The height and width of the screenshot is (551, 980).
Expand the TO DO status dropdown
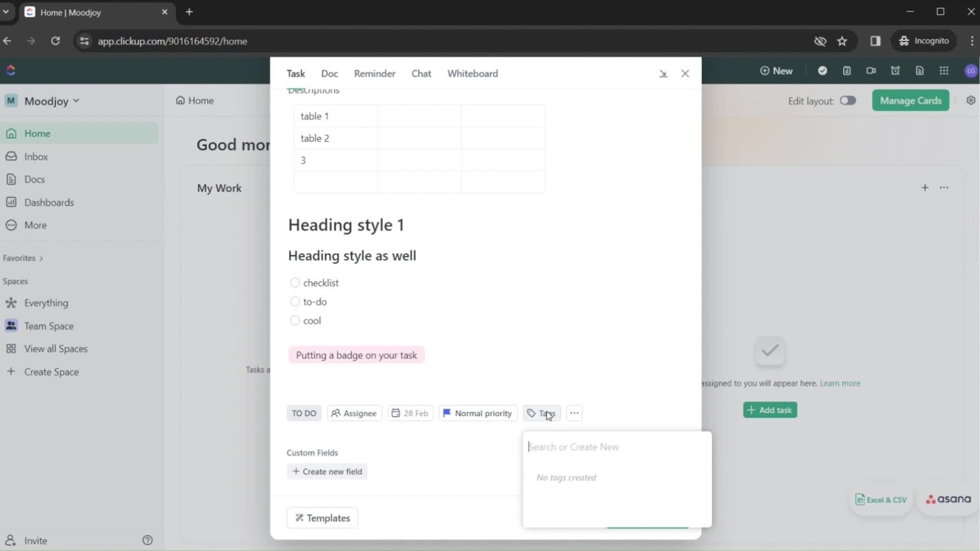click(303, 412)
